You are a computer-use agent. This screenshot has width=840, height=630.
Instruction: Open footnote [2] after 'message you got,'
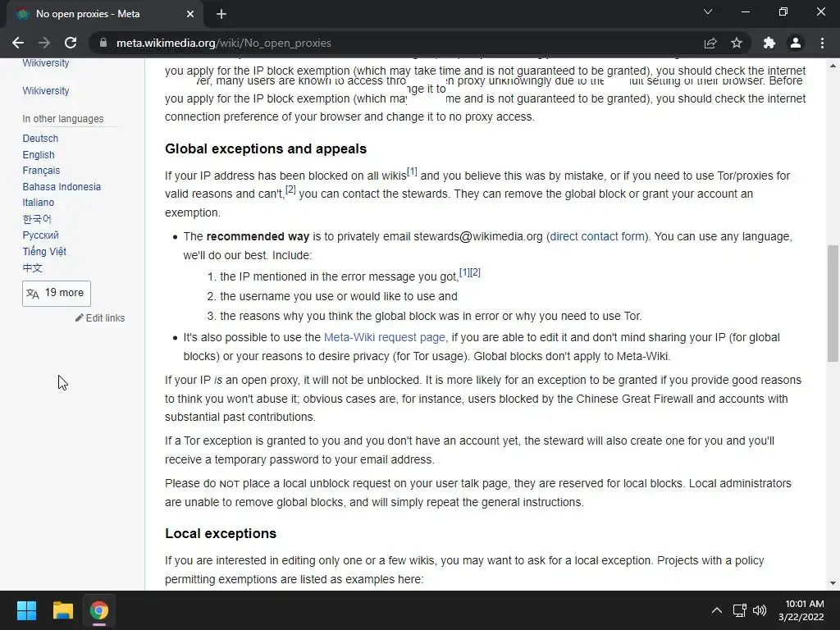coord(475,272)
